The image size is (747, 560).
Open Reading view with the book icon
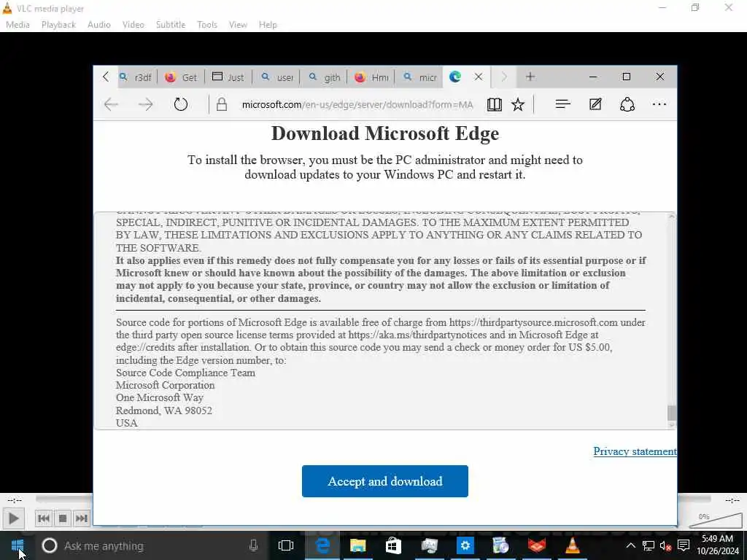(494, 104)
